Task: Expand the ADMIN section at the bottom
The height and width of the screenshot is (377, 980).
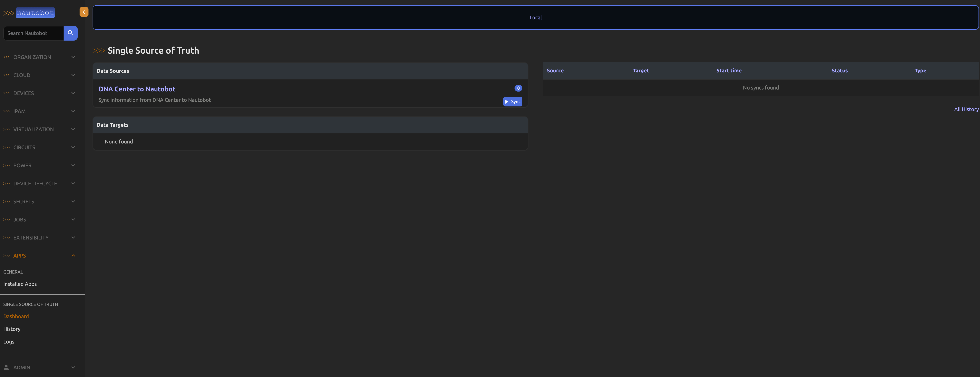Action: (x=21, y=367)
